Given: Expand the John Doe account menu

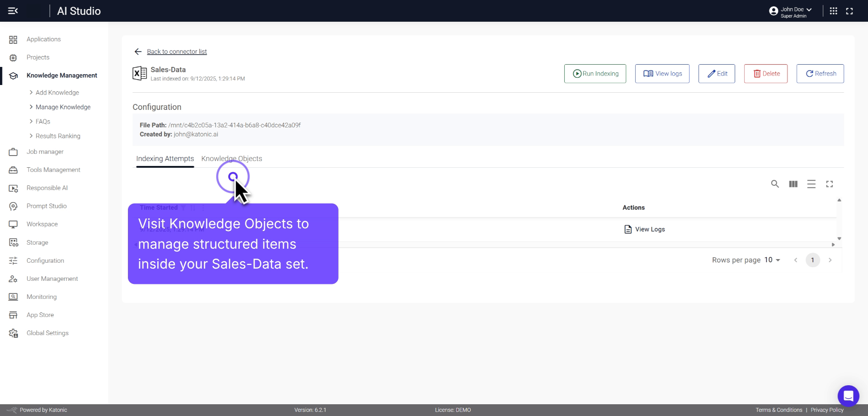Looking at the screenshot, I should 791,10.
